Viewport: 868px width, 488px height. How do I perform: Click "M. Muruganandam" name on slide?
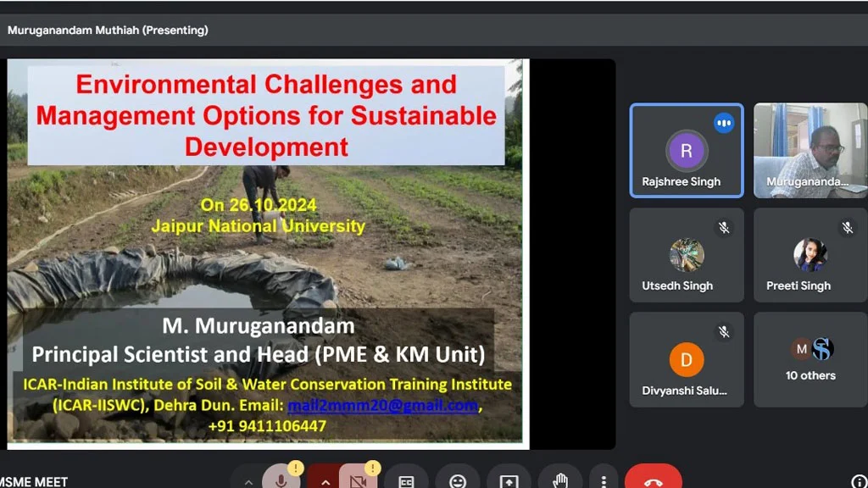pos(259,325)
